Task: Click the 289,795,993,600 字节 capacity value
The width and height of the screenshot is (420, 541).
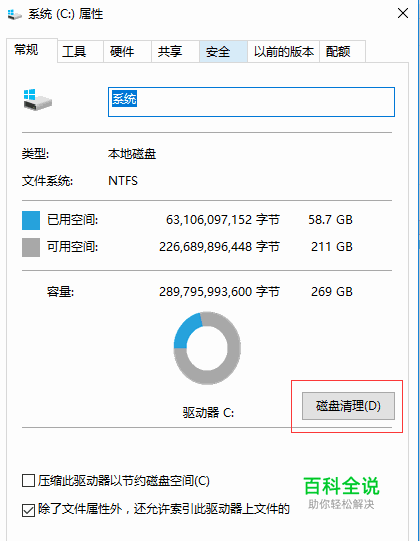Action: [219, 292]
